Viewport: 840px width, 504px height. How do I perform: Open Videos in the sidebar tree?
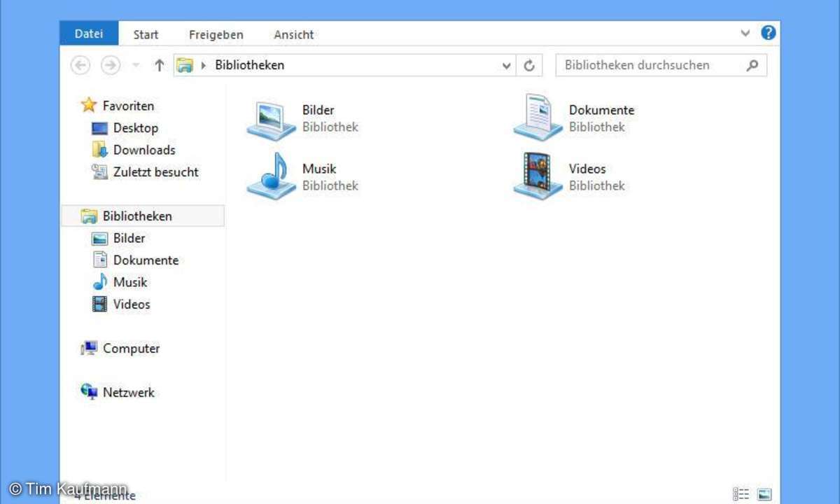132,304
